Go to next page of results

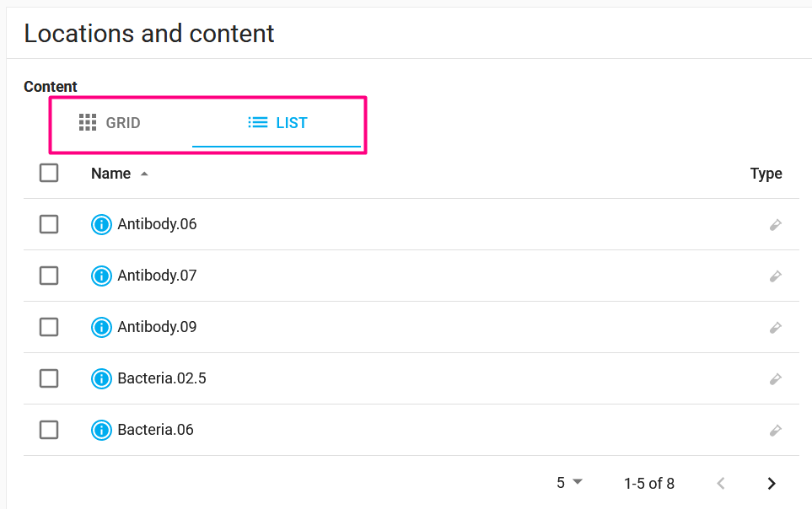click(x=772, y=483)
